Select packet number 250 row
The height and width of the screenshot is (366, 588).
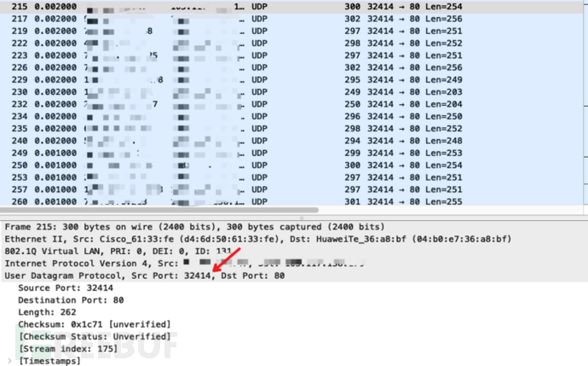tap(291, 166)
